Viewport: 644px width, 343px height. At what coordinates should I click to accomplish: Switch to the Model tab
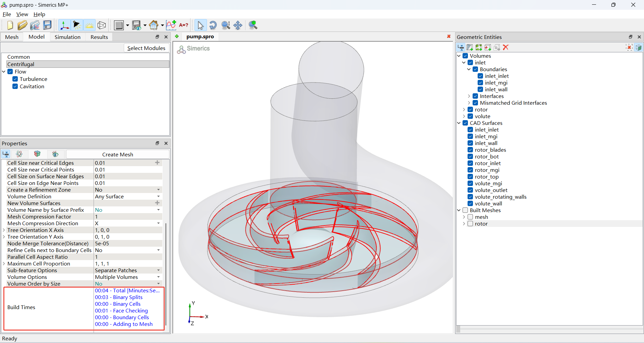tap(37, 37)
